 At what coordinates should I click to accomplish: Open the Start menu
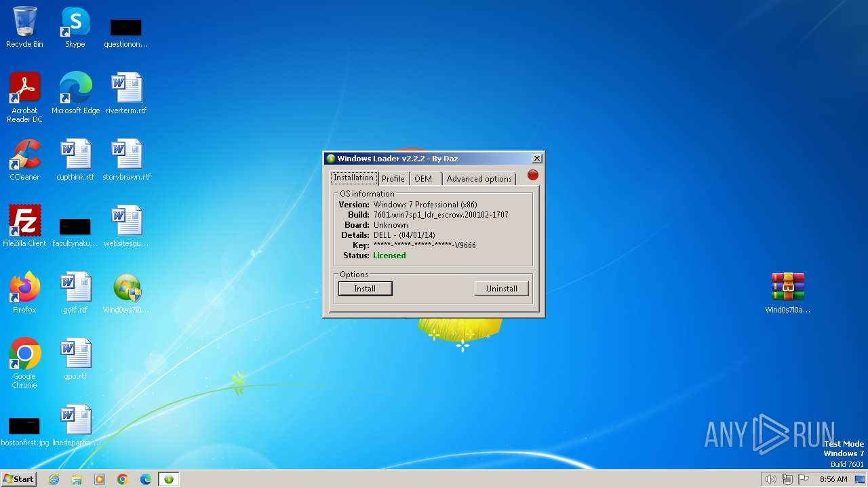(18, 479)
